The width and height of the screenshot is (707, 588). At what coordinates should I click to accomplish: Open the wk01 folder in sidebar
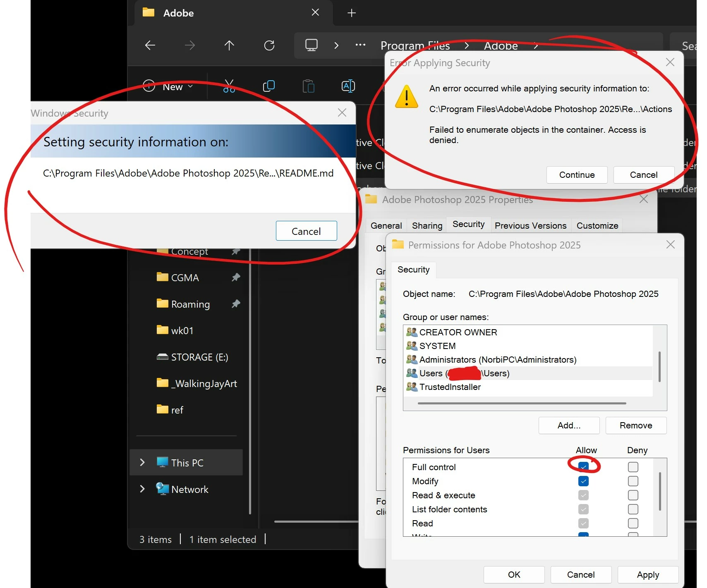182,330
